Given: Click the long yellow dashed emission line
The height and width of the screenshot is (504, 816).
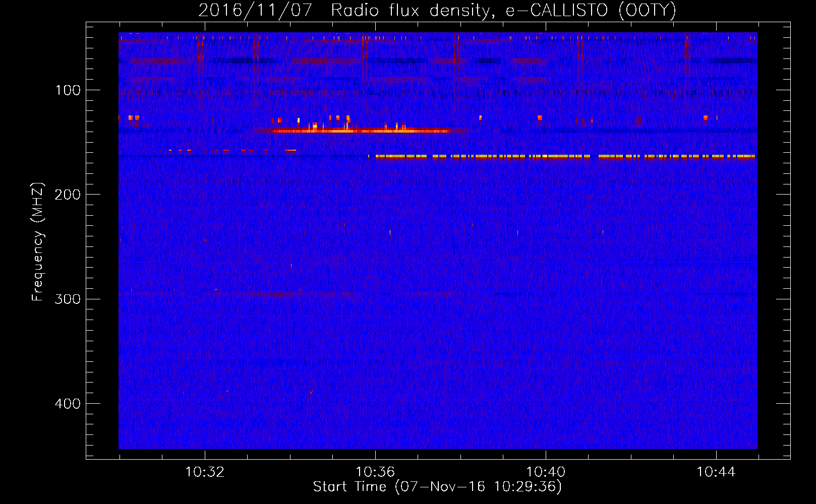Looking at the screenshot, I should coord(565,157).
